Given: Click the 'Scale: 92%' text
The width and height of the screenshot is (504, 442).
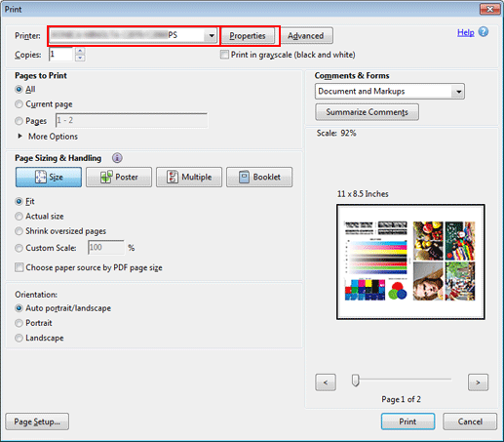Looking at the screenshot, I should click(336, 133).
